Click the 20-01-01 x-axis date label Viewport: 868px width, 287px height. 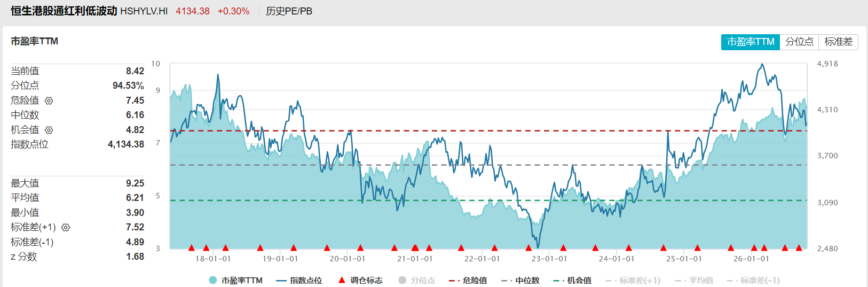(348, 259)
